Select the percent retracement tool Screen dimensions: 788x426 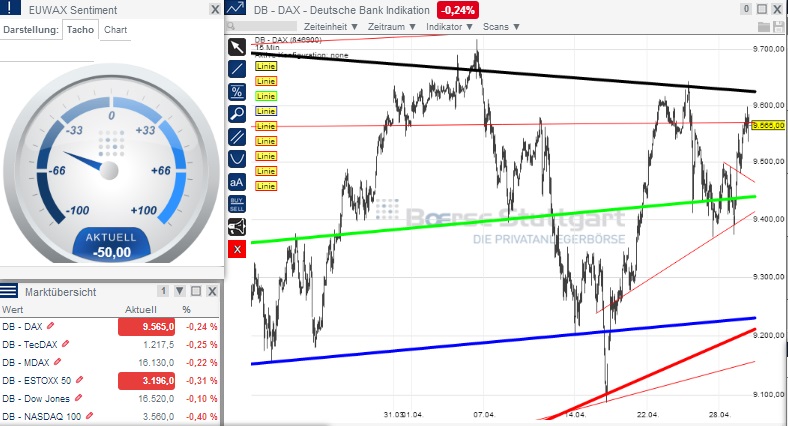coord(237,92)
